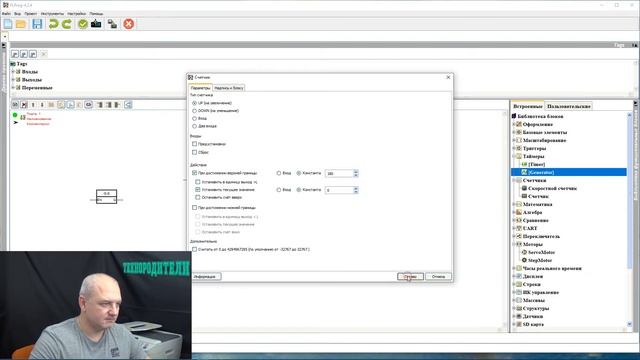Open the Встроенные library tab
640x360 pixels.
527,106
